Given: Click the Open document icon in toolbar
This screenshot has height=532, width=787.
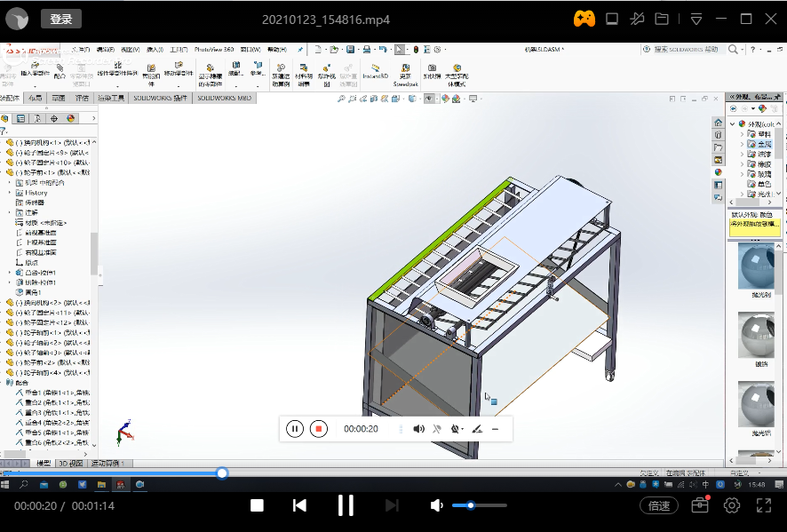Looking at the screenshot, I should click(334, 49).
